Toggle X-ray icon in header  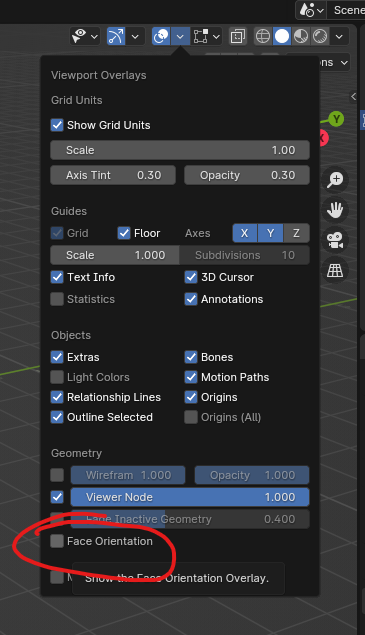point(238,36)
